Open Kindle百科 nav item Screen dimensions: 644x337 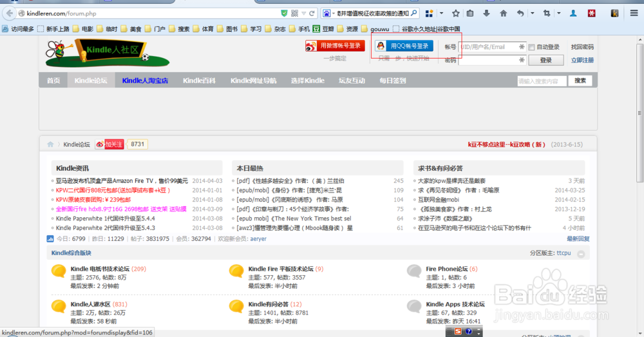tap(199, 81)
